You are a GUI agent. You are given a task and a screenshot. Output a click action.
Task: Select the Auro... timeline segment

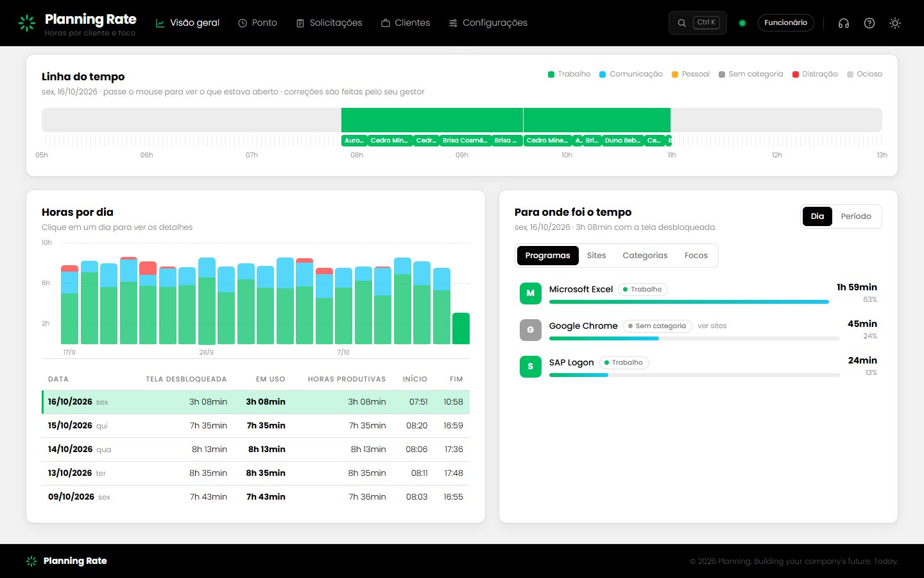click(354, 141)
